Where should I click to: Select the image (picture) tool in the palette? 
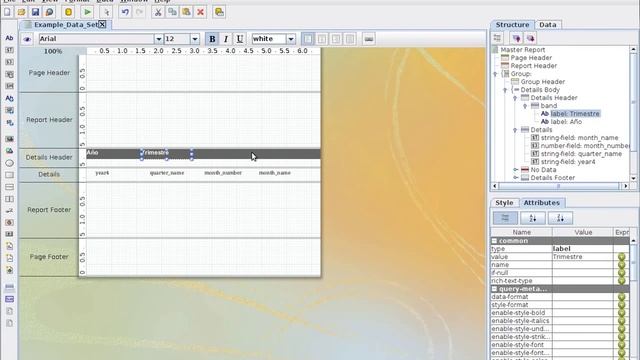(9, 139)
